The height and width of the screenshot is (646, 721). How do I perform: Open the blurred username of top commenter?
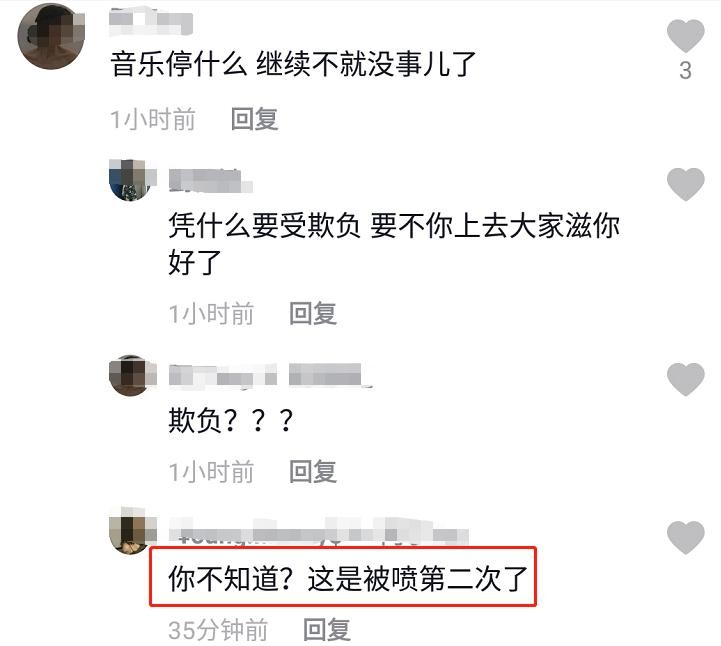click(151, 22)
